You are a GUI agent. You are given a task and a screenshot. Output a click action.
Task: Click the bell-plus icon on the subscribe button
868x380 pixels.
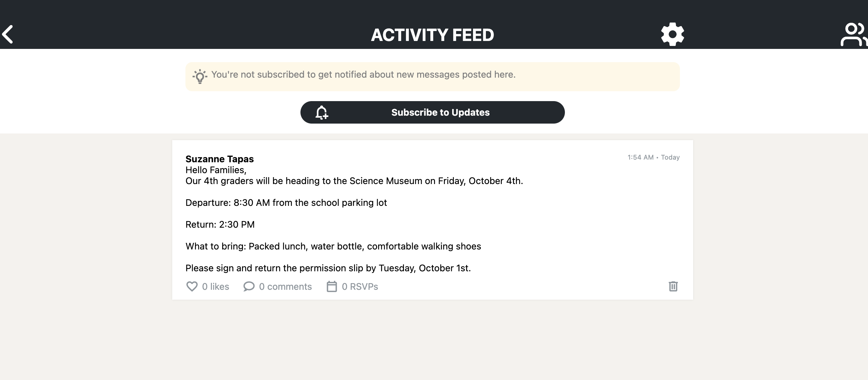coord(322,113)
